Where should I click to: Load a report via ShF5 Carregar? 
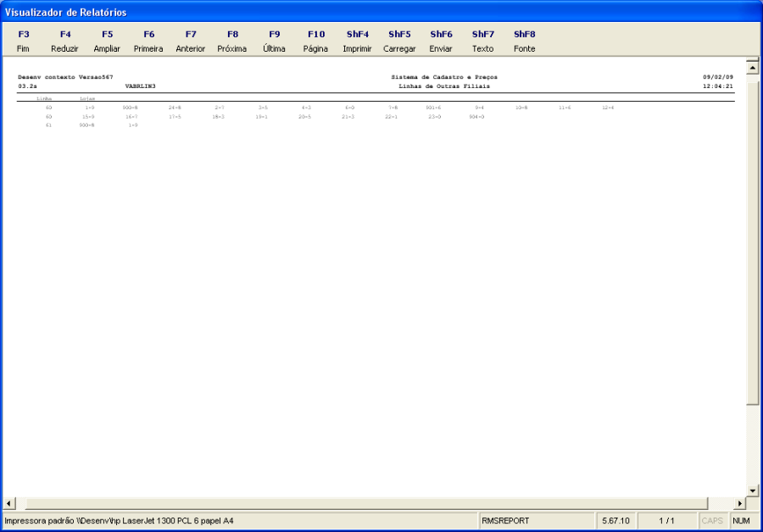pos(399,41)
